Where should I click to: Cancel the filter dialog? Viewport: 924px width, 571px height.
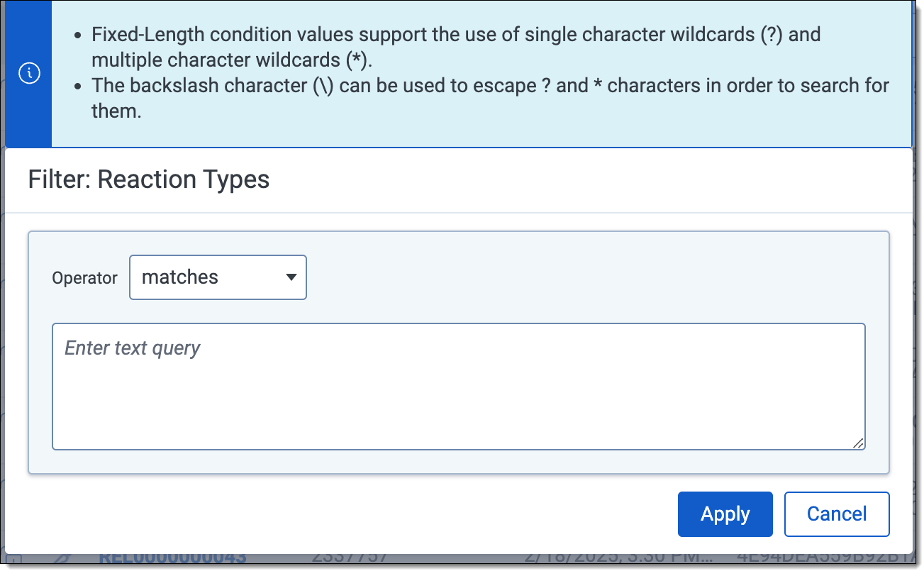click(x=837, y=514)
